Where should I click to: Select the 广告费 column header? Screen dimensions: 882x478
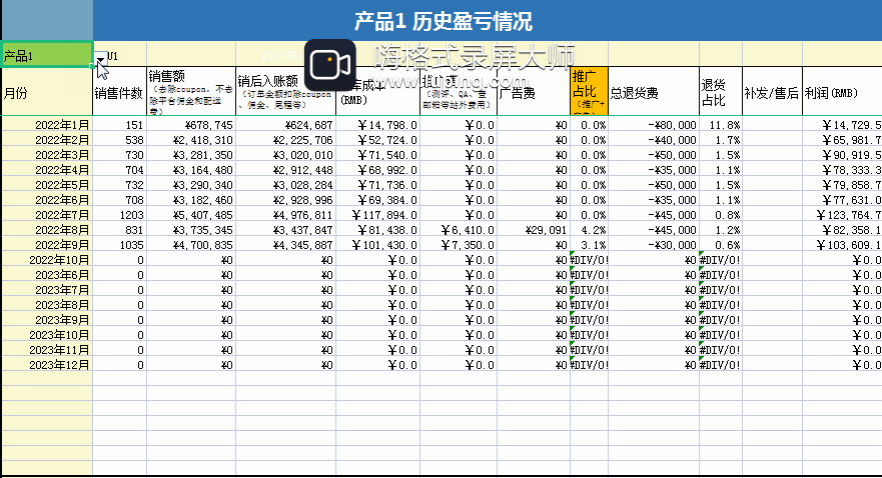pos(533,92)
